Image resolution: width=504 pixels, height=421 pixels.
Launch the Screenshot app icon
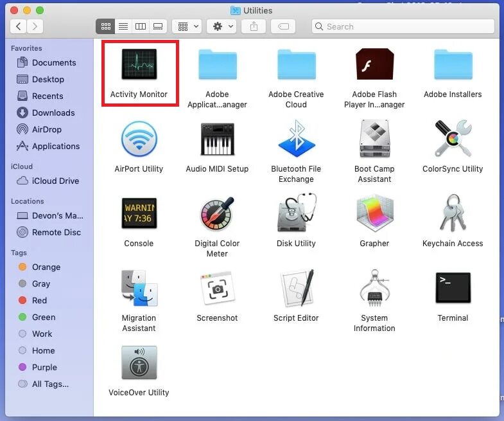pos(217,288)
